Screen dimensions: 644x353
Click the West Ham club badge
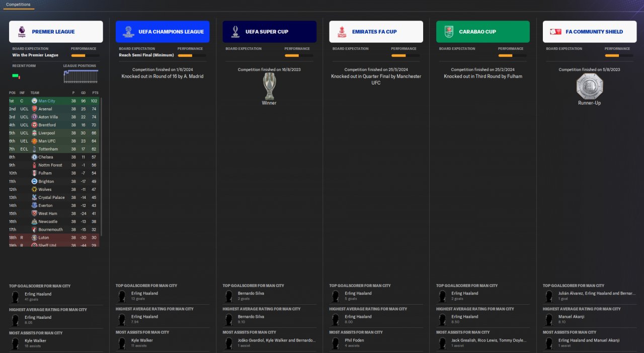[x=34, y=214]
